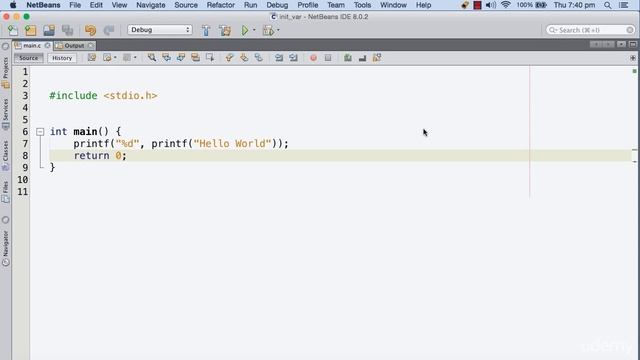Start macro recording with red circle icon
This screenshot has width=640, height=360.
tap(313, 58)
